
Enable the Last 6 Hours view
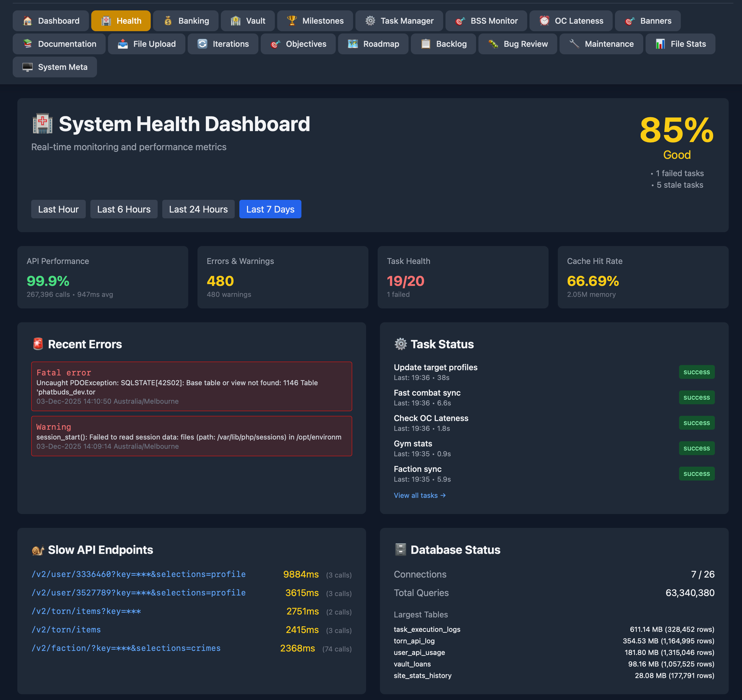click(124, 209)
